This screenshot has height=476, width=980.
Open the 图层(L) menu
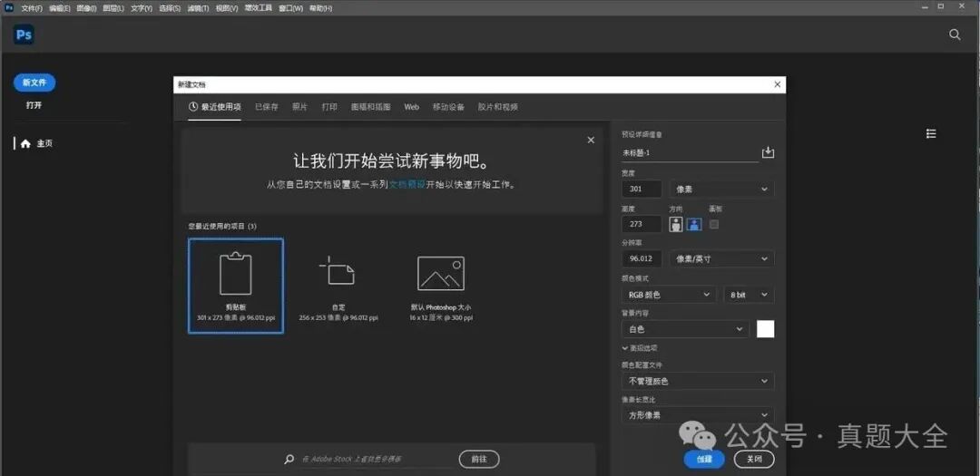click(113, 9)
